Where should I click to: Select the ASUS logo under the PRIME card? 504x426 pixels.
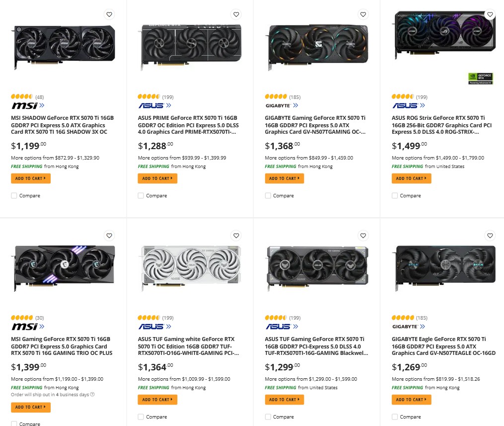point(152,105)
